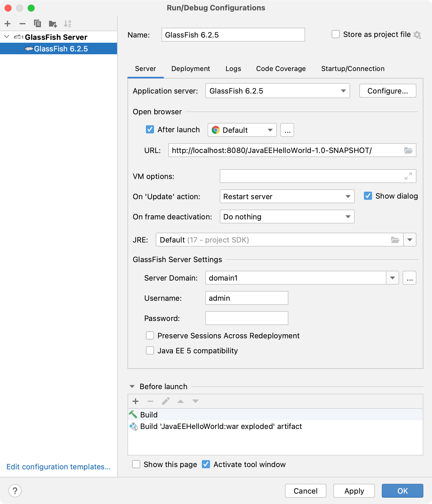Click the Apply button
The width and height of the screenshot is (432, 504).
[x=354, y=491]
